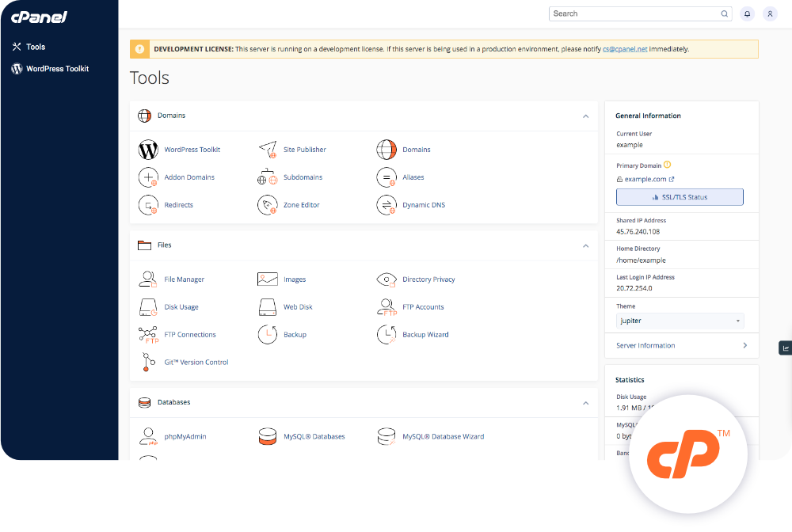Viewport: 792px width, 532px height.
Task: Open the cs@cpanel.net email link
Action: point(623,49)
